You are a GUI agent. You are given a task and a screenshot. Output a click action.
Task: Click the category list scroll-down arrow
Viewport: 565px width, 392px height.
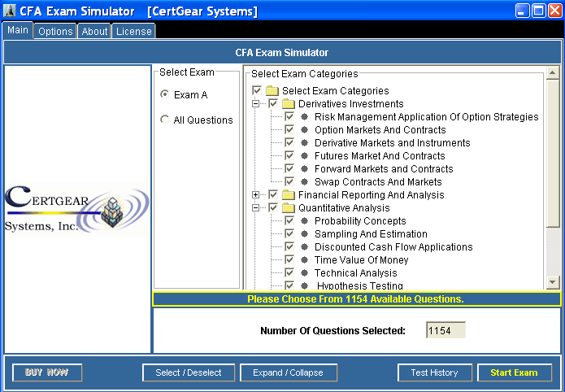point(552,282)
